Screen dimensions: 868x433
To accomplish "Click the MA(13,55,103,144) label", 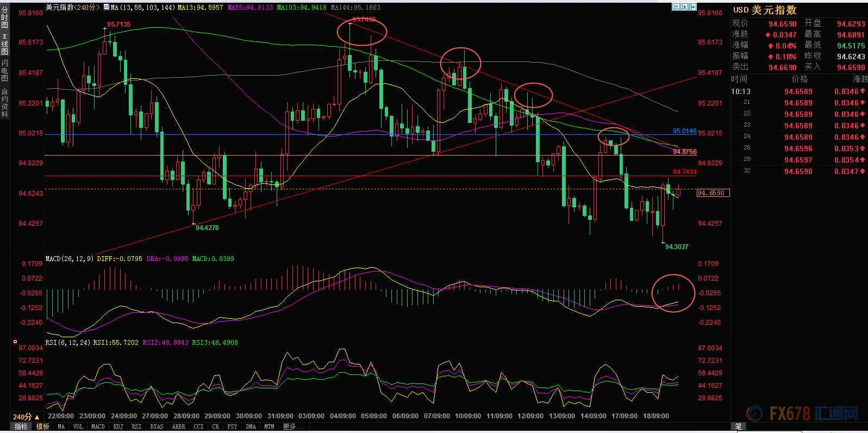I will 142,8.
